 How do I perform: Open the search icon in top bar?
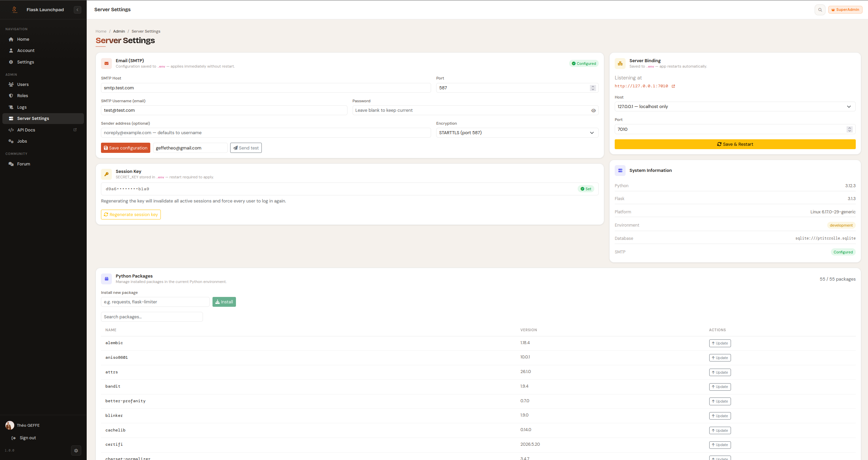tap(820, 10)
